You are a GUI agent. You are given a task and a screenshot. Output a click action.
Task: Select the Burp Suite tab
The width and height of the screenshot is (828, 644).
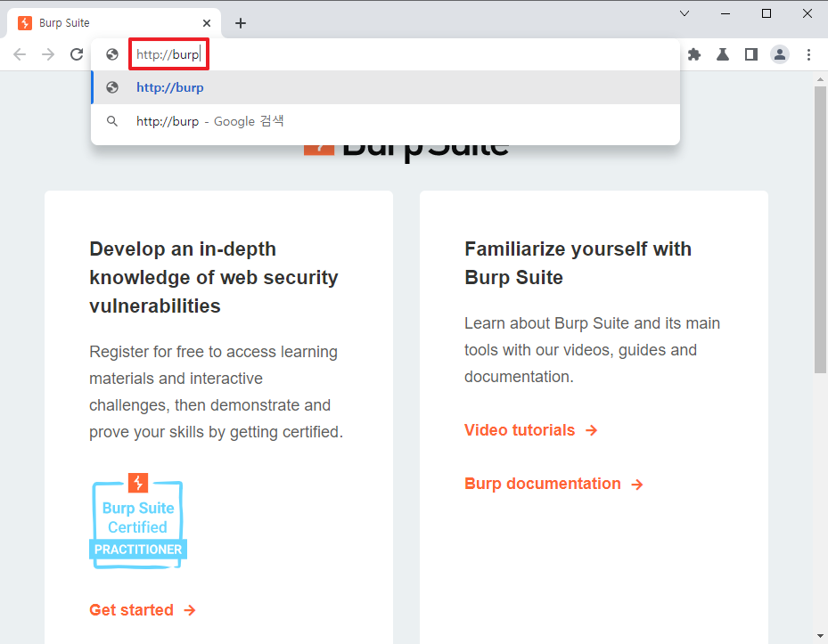coord(114,23)
